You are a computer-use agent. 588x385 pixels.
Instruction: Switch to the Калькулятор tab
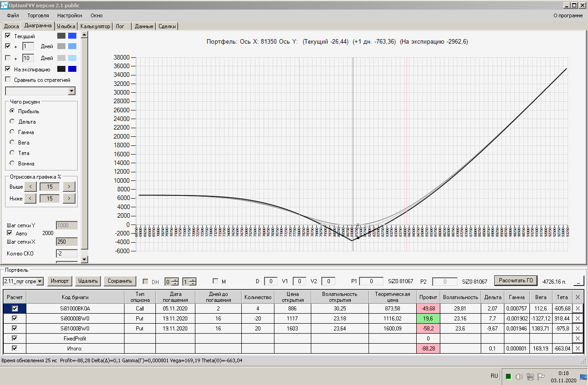pyautogui.click(x=95, y=26)
